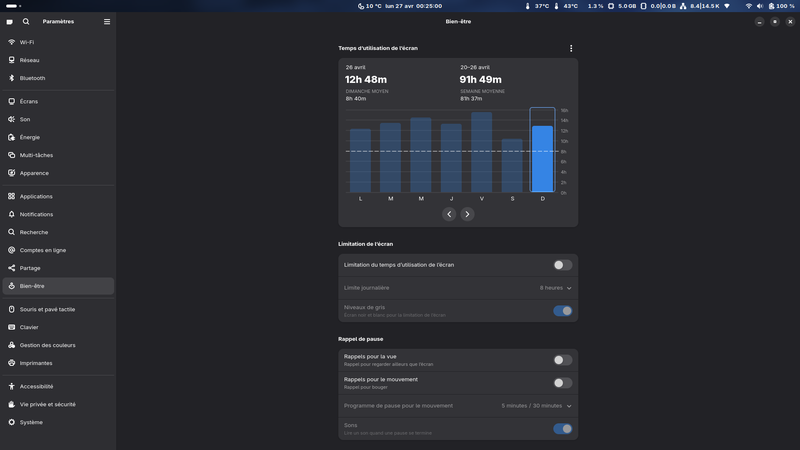Select the Thursday (J) bar in chart
The image size is (800, 450).
pyautogui.click(x=452, y=158)
